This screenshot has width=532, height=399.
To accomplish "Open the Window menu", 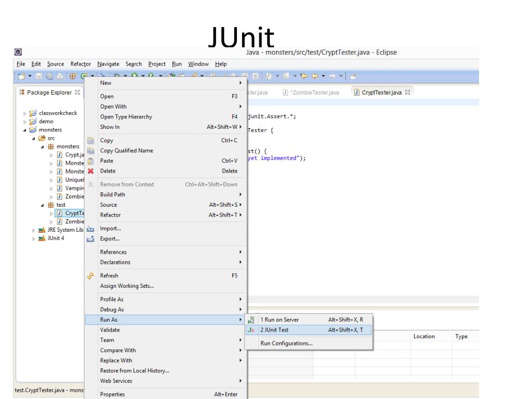I will pyautogui.click(x=198, y=64).
